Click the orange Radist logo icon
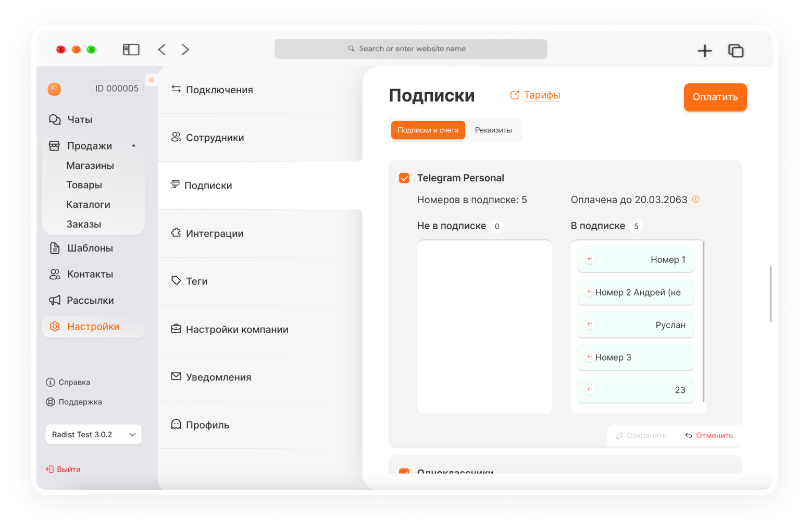809x532 pixels. 54,89
